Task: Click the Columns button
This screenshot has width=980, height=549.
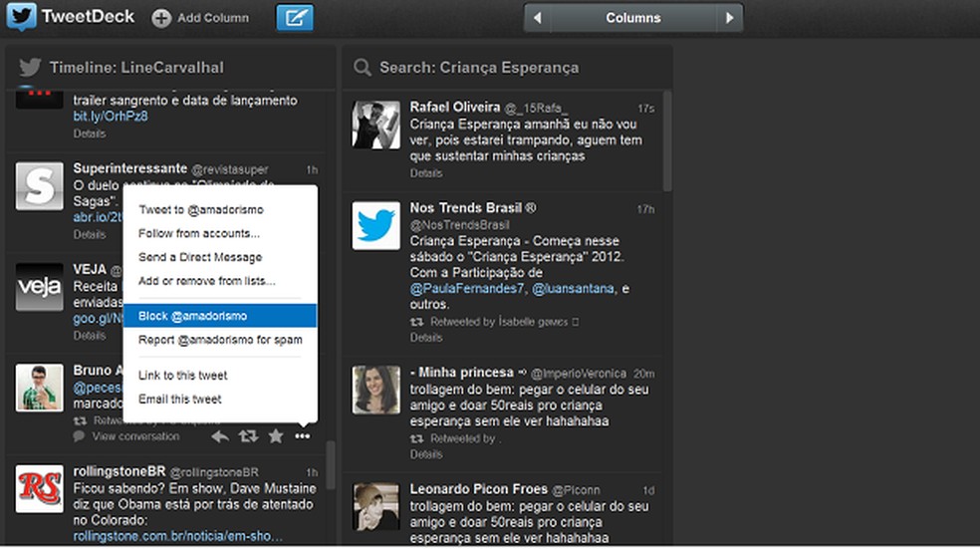Action: tap(633, 18)
